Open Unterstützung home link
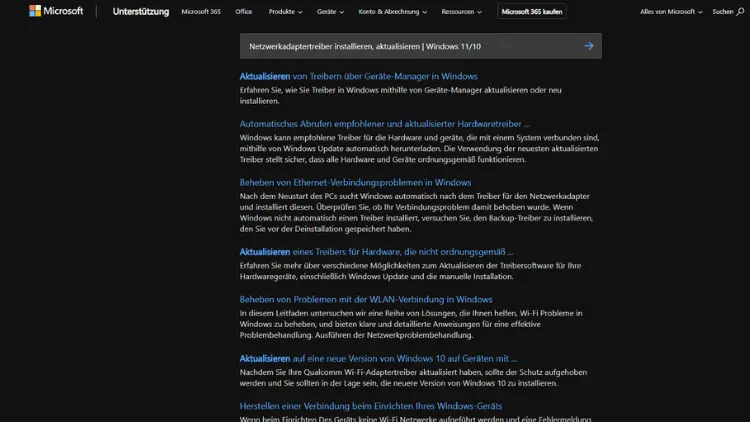The image size is (750, 422). (x=141, y=11)
